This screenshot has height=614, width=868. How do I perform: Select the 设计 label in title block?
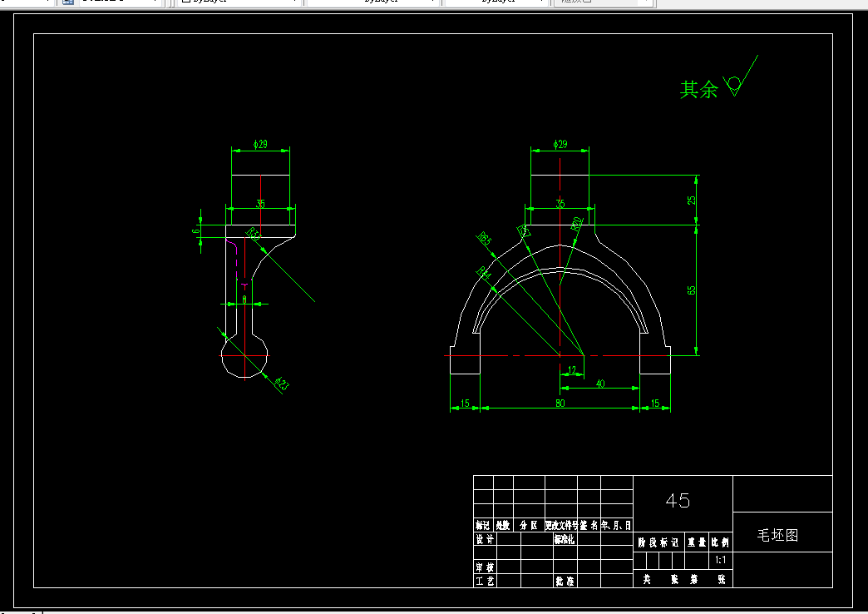(485, 539)
